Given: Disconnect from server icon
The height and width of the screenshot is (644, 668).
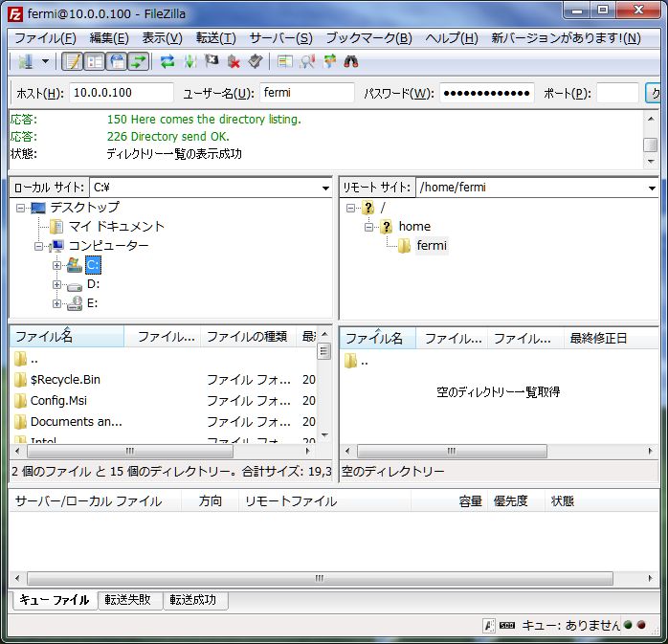Looking at the screenshot, I should pos(234,62).
